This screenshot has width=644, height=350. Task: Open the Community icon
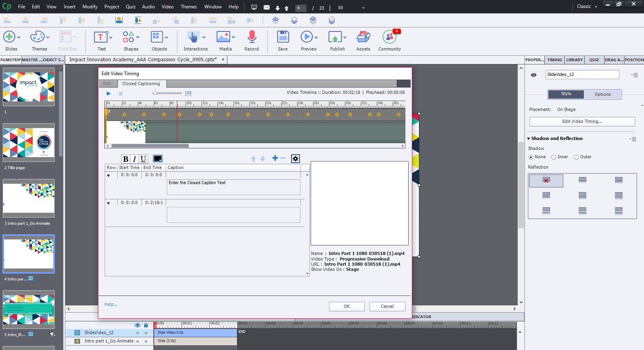tap(389, 37)
